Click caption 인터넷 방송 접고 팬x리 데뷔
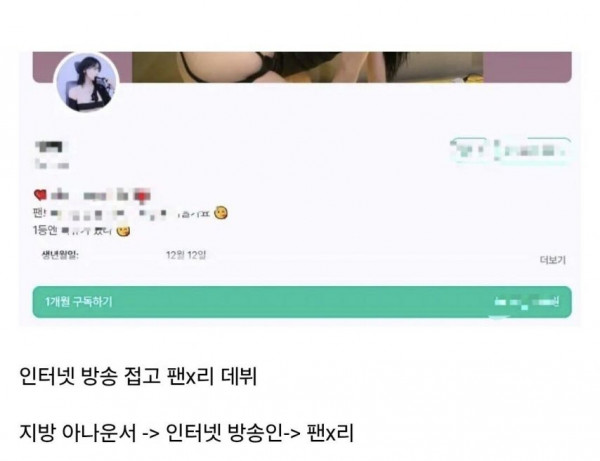 point(138,376)
